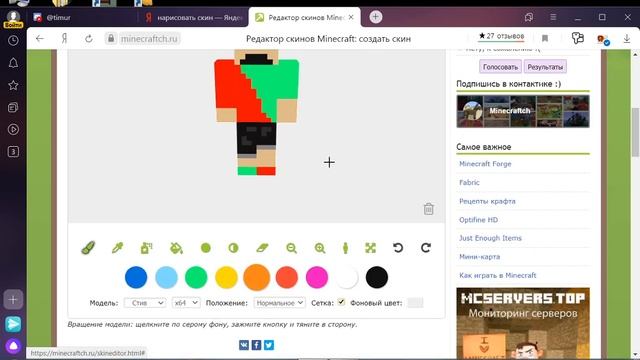The height and width of the screenshot is (360, 640).
Task: Open the Optifine HD link
Action: (478, 220)
